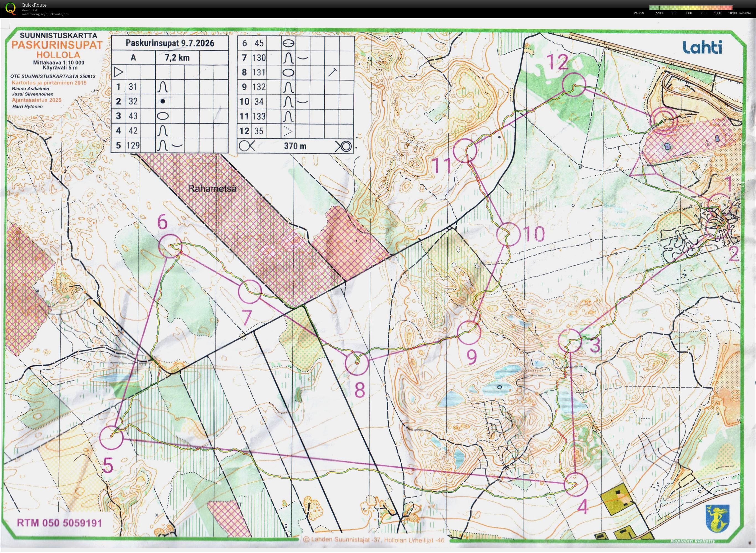Click the Harri Hytönen credit text

click(x=27, y=107)
